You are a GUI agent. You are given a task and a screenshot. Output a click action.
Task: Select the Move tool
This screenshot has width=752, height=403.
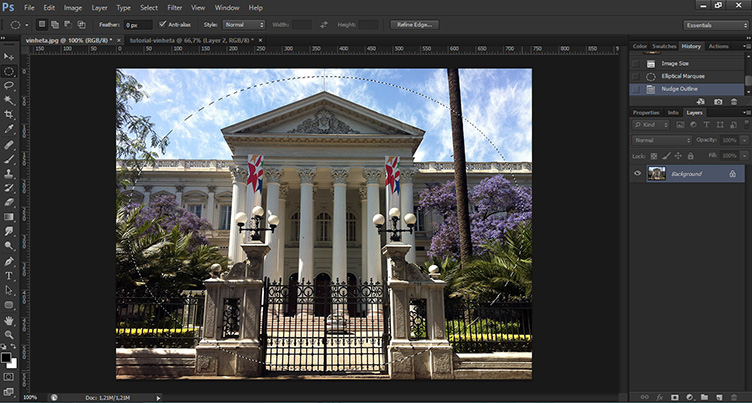coord(9,58)
